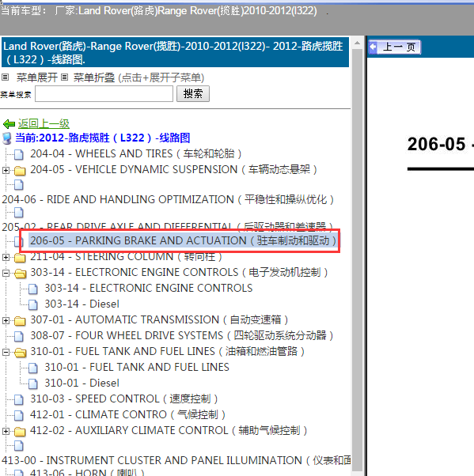Open child page 303-14 - ELECTRONIC ENGINE CONTROLS
This screenshot has height=476, width=474.
click(x=149, y=288)
